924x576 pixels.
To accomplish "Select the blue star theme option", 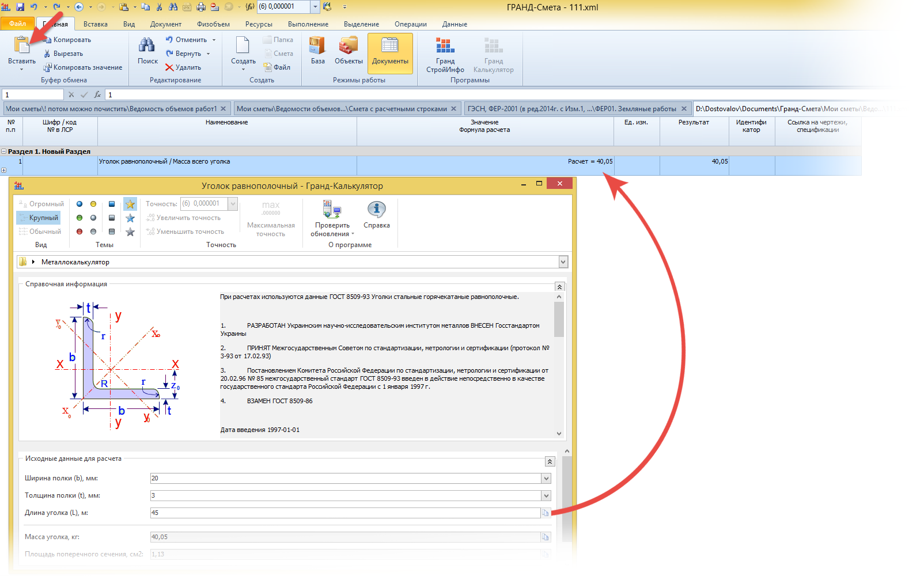I will tap(130, 218).
